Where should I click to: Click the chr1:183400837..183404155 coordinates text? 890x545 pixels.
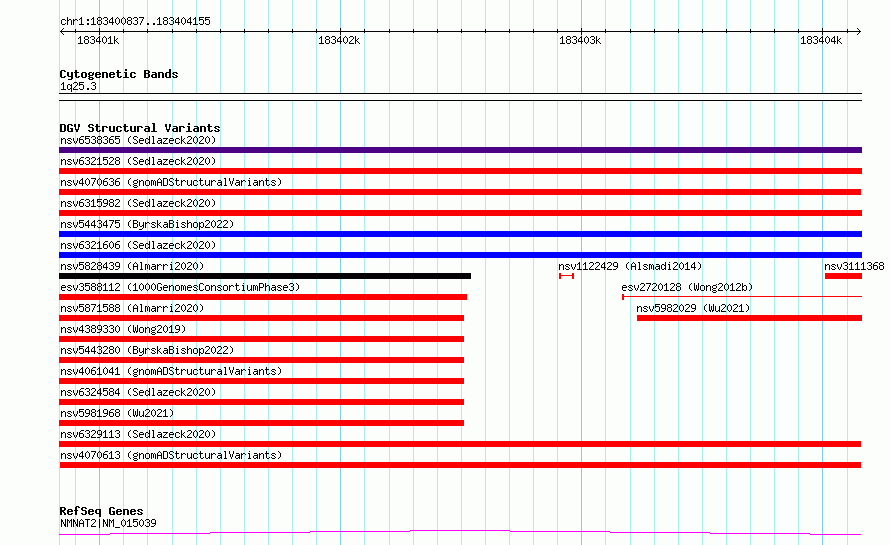(135, 21)
